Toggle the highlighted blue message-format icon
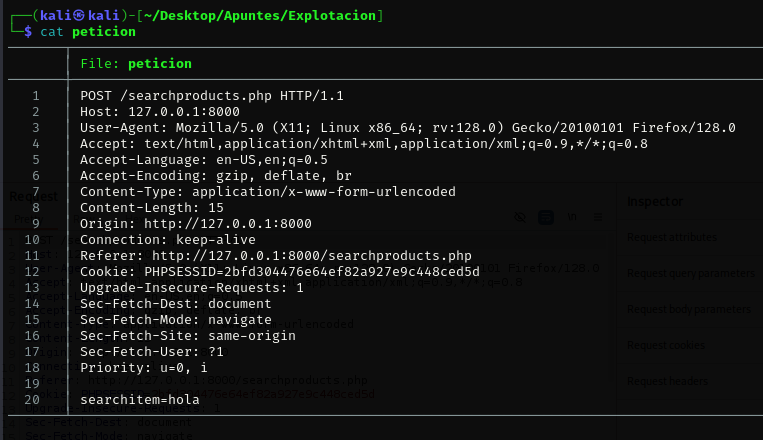Image resolution: width=763 pixels, height=440 pixels. [x=546, y=217]
